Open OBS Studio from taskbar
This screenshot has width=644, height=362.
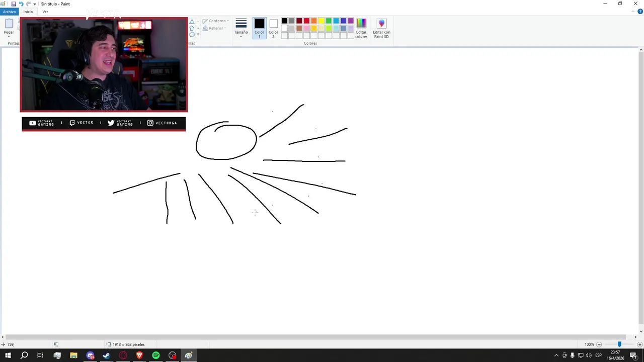coord(173,355)
